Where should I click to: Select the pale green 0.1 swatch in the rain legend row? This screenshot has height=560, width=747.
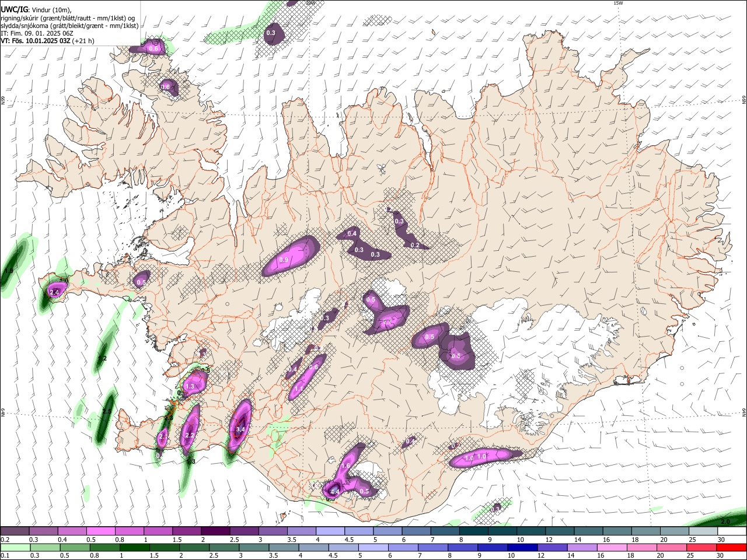click(x=15, y=547)
